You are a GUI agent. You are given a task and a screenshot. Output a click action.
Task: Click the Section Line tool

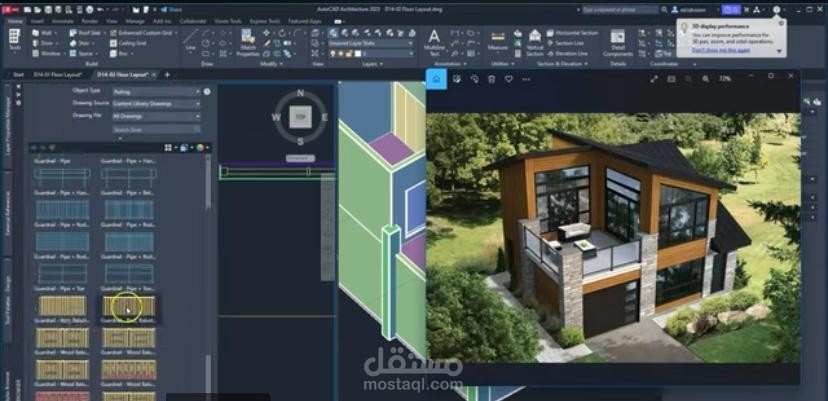(x=565, y=43)
